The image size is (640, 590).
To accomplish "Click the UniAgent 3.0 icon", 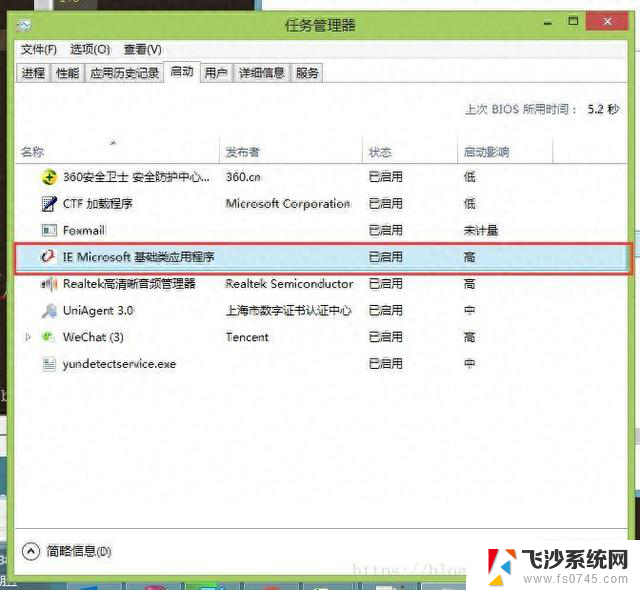I will pos(49,311).
